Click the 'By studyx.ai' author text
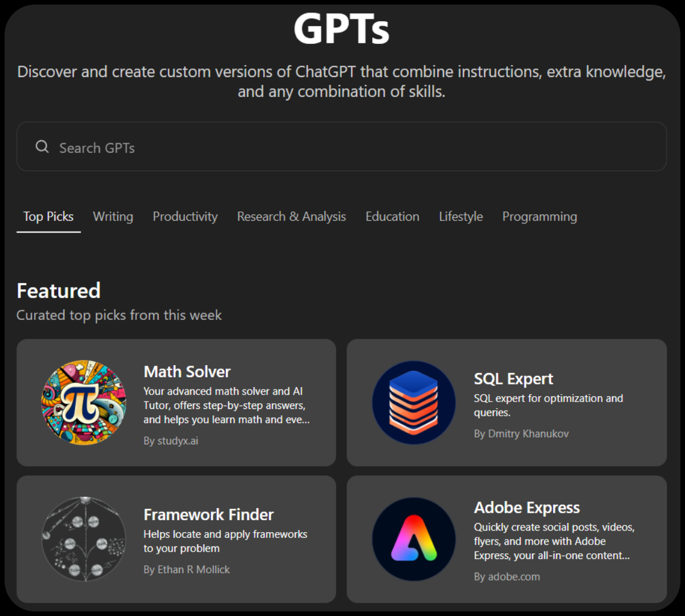 (x=171, y=441)
